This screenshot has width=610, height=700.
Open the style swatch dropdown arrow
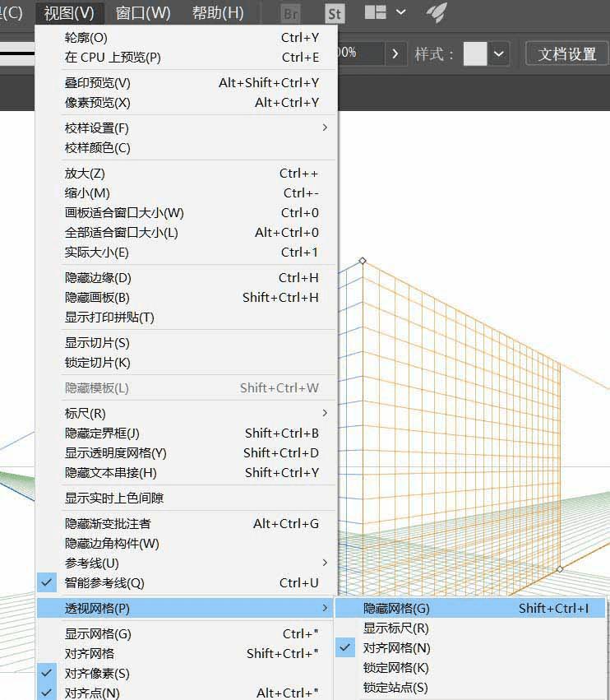pyautogui.click(x=498, y=54)
